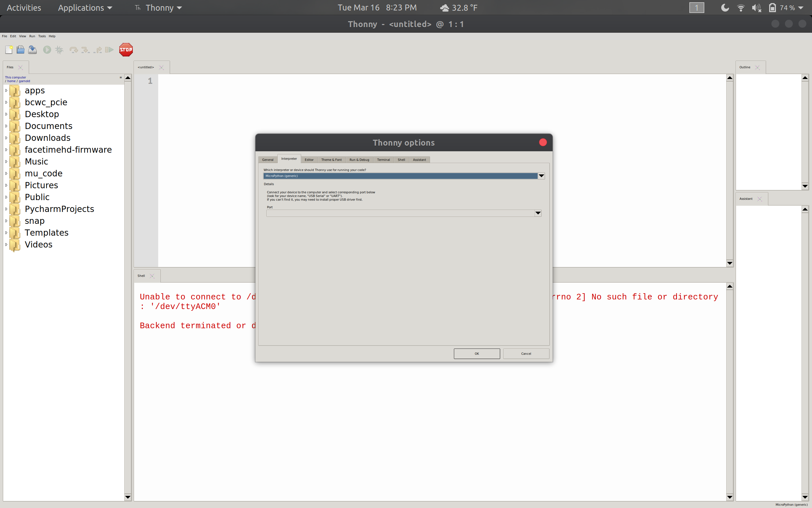The image size is (812, 508).
Task: Switch to the Theme & Font tab
Action: click(x=332, y=159)
